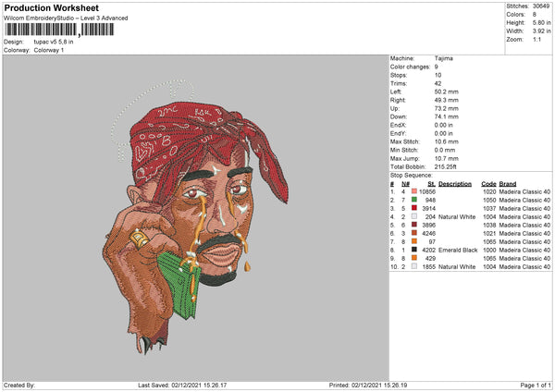Viewport: 555px width, 392px height.
Task: Click the trims value '42'
Action: (438, 83)
